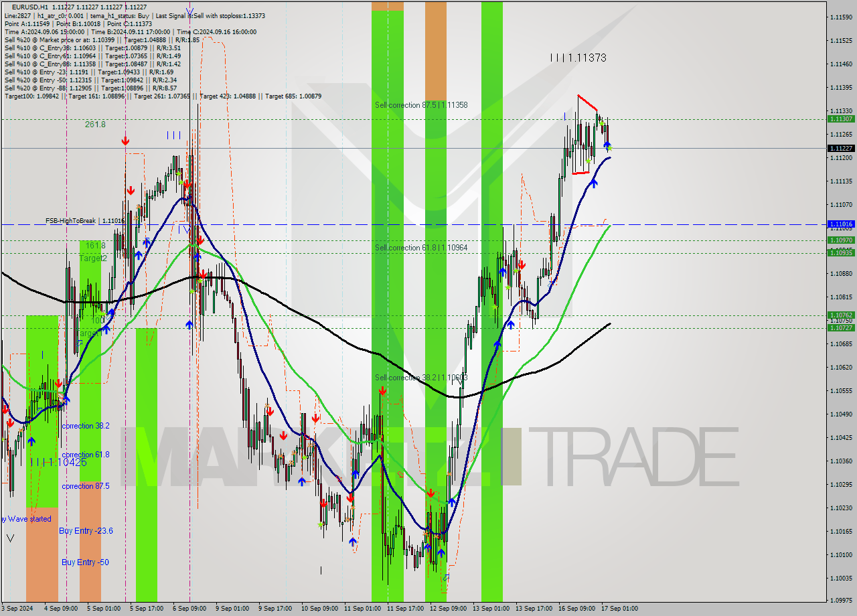Click the price tag 1.11016
The width and height of the screenshot is (857, 616).
click(841, 224)
